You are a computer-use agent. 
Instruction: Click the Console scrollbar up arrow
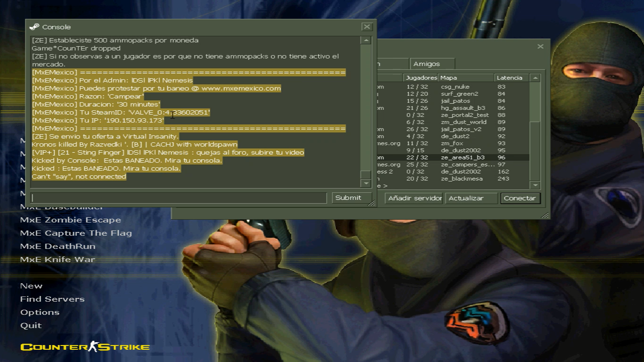(x=366, y=41)
